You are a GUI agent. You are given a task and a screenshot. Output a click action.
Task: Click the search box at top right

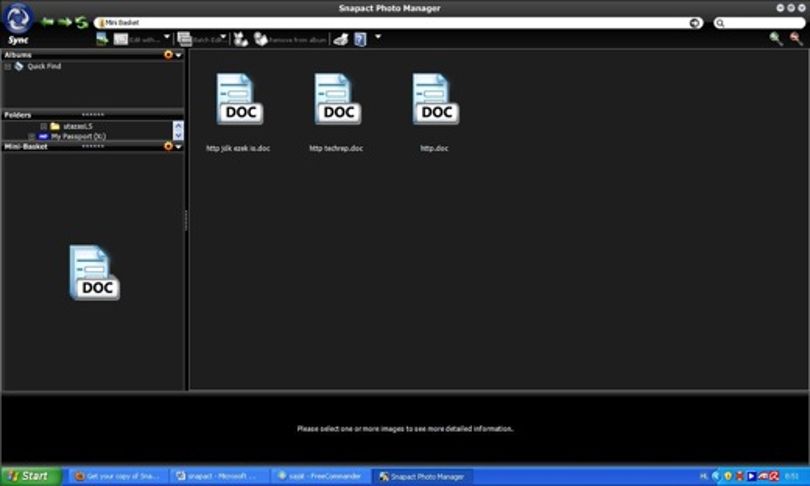pos(759,23)
